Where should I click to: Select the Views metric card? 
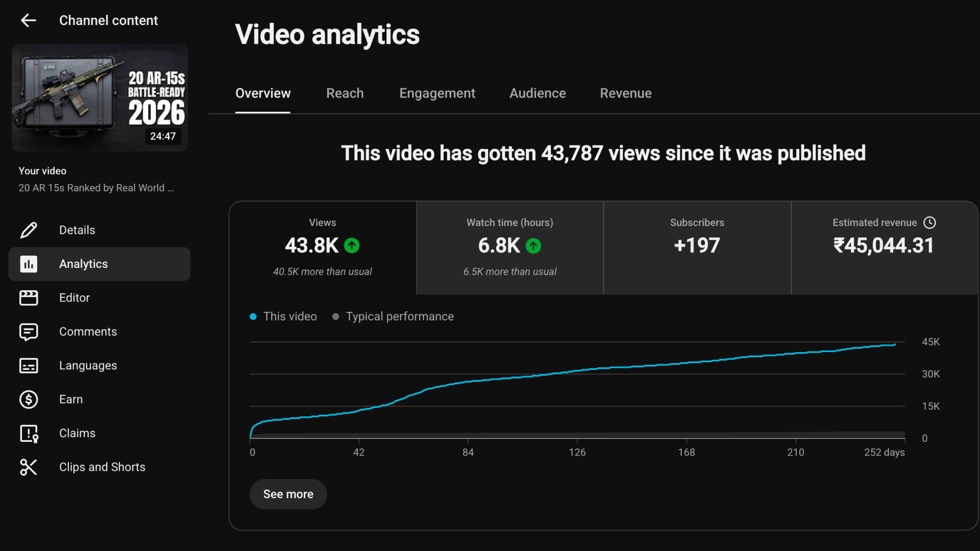coord(323,248)
